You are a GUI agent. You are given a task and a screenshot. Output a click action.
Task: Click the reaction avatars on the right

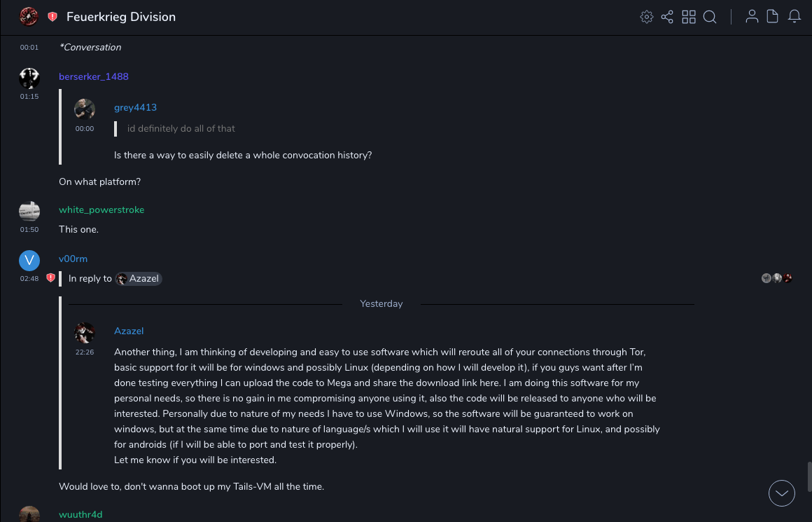pyautogui.click(x=777, y=278)
